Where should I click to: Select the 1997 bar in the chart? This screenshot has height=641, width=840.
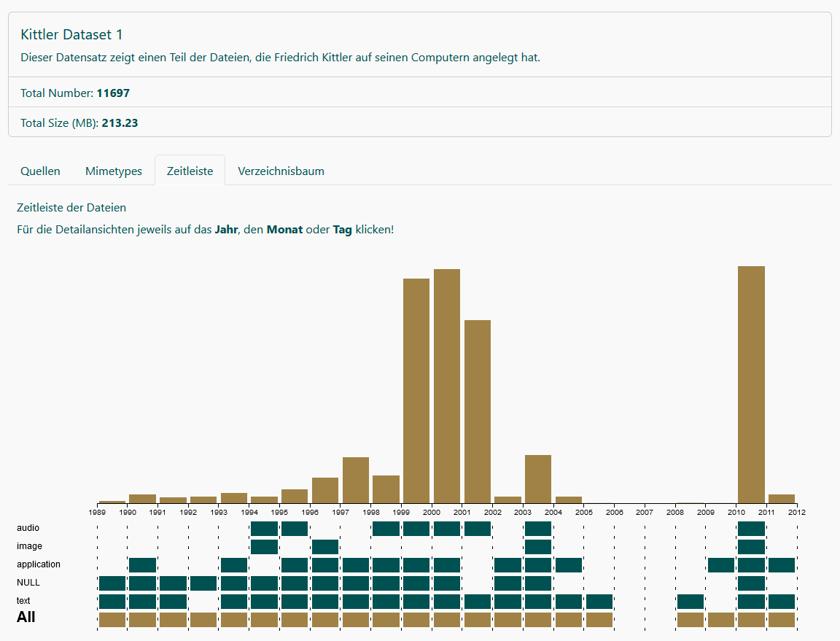356,481
